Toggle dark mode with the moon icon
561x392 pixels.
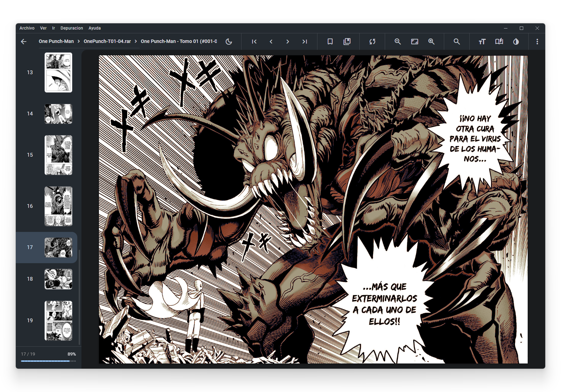point(229,41)
